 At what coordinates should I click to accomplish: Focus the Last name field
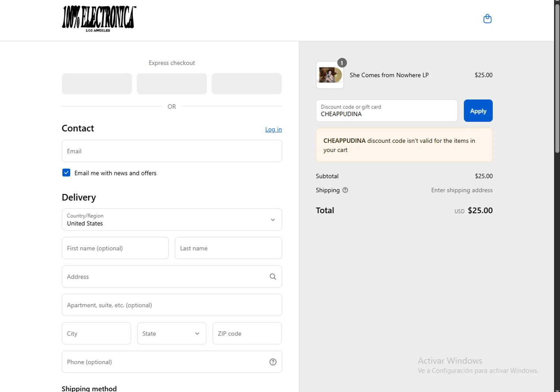click(228, 248)
